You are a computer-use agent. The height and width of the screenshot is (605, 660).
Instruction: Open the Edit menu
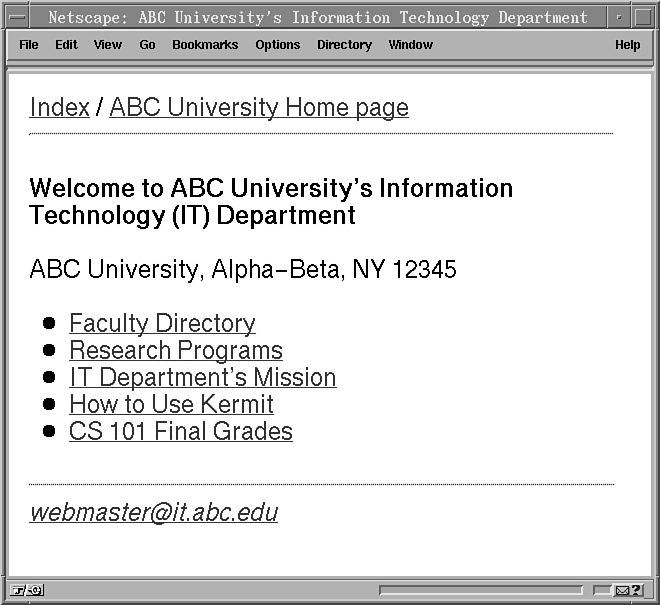pyautogui.click(x=66, y=45)
